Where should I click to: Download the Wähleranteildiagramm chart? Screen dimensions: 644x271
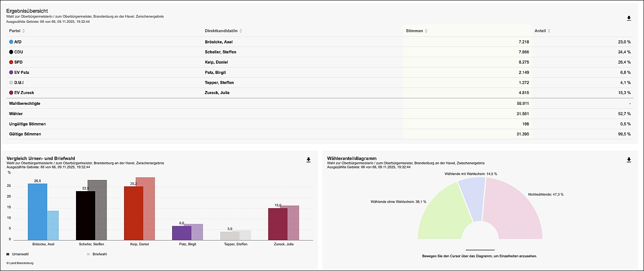tap(629, 160)
